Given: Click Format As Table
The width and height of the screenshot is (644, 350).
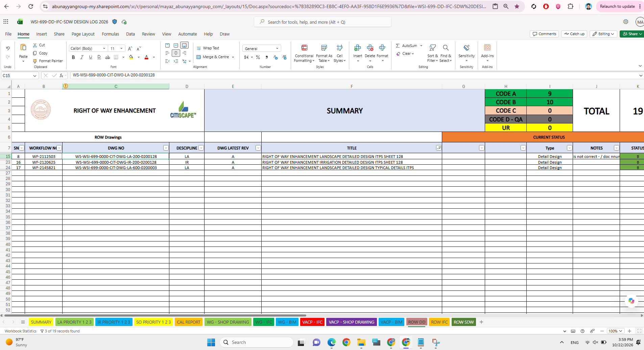Looking at the screenshot, I should (324, 53).
